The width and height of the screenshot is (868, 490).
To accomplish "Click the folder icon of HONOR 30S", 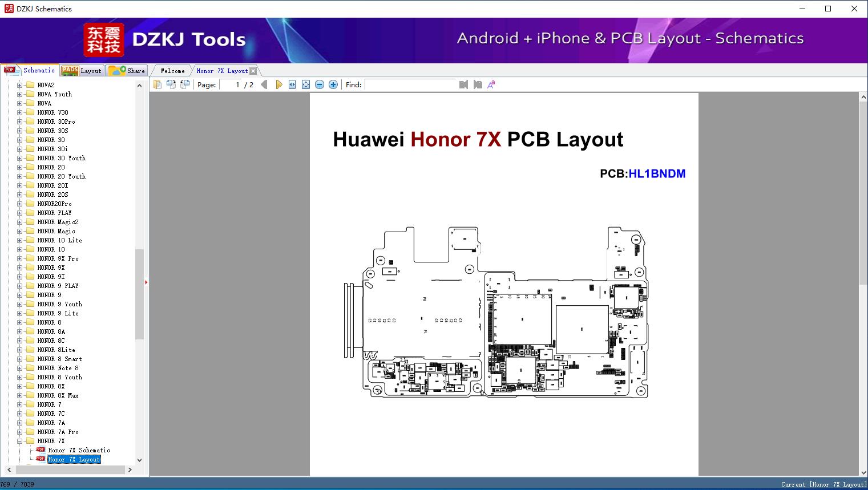I will pyautogui.click(x=30, y=131).
